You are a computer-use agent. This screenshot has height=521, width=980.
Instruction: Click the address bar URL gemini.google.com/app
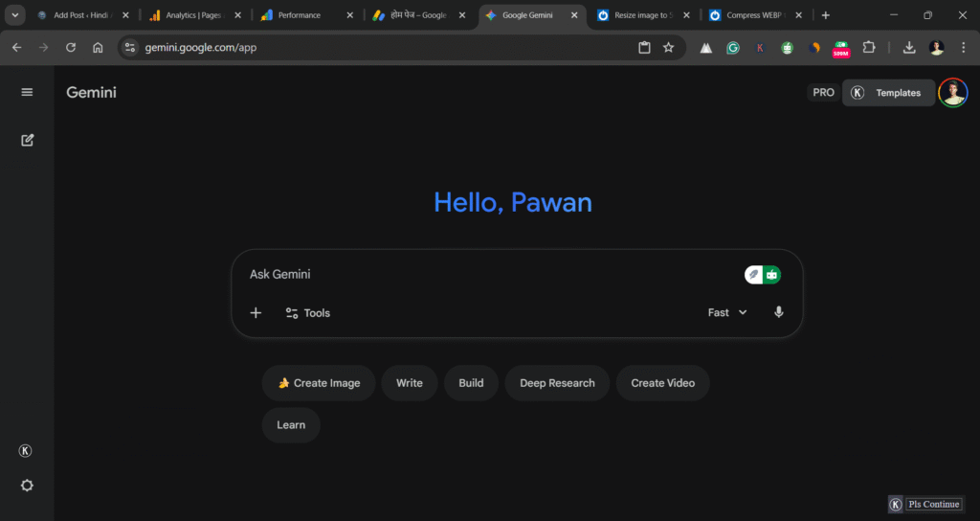point(201,48)
